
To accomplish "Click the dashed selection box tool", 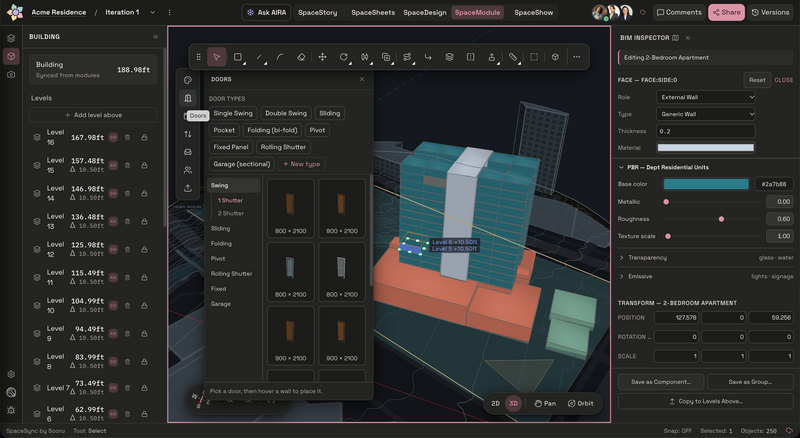I will [x=534, y=57].
